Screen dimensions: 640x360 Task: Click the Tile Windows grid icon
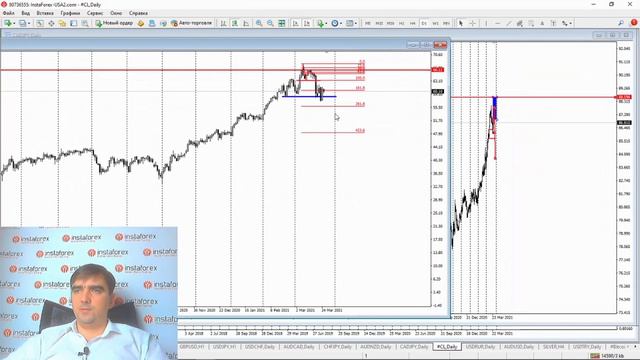coord(282,23)
